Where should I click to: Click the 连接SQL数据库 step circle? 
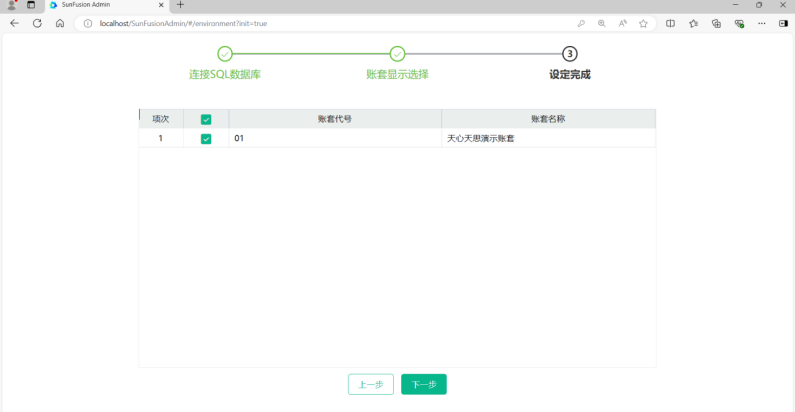[225, 54]
